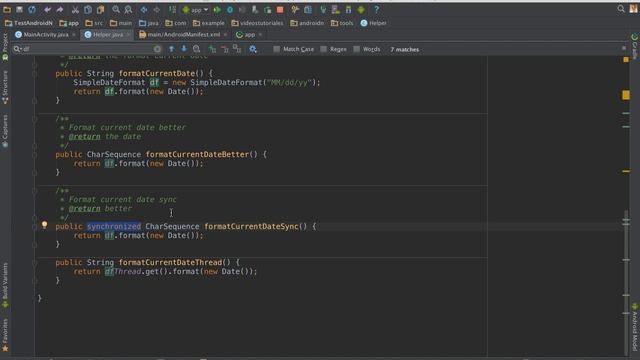The width and height of the screenshot is (640, 360).
Task: Navigate forward with the right arrow icon
Action: (157, 9)
